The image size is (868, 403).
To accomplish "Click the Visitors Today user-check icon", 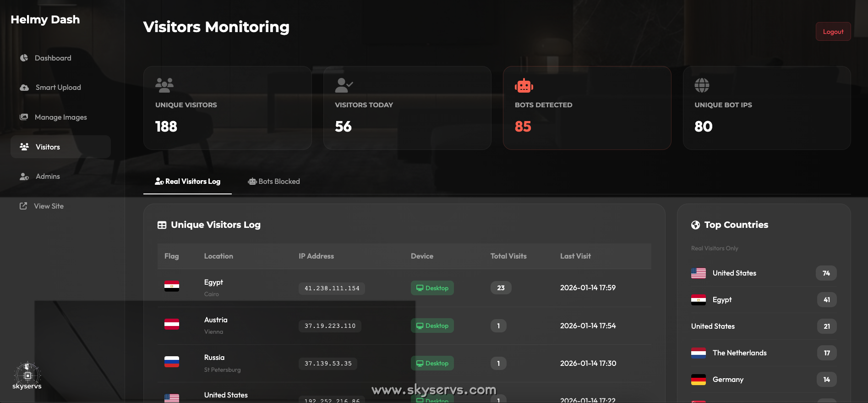I will 344,85.
